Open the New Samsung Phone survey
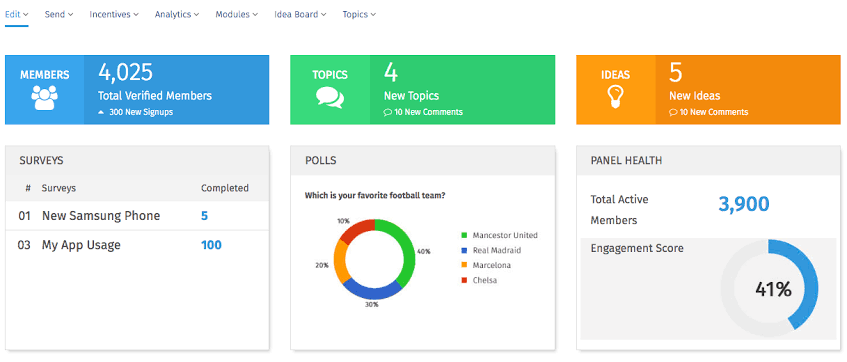Screen dimensions: 847x362 click(x=101, y=216)
